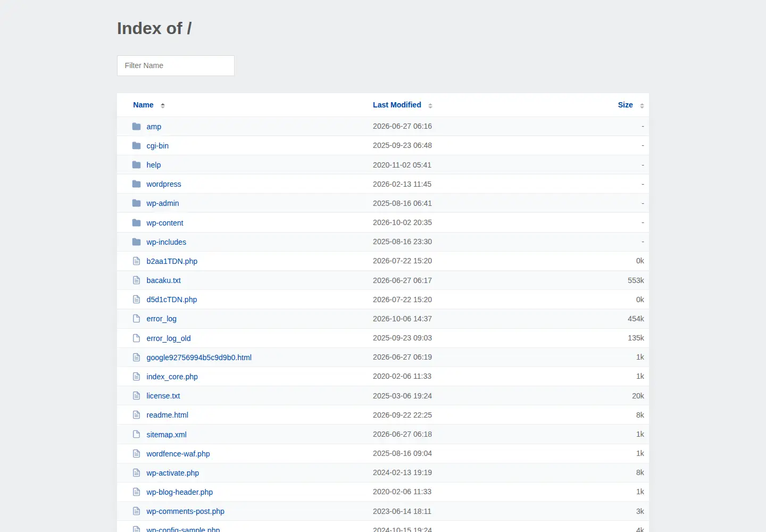Open the error_log_old file link
Image resolution: width=766 pixels, height=532 pixels.
pos(169,338)
